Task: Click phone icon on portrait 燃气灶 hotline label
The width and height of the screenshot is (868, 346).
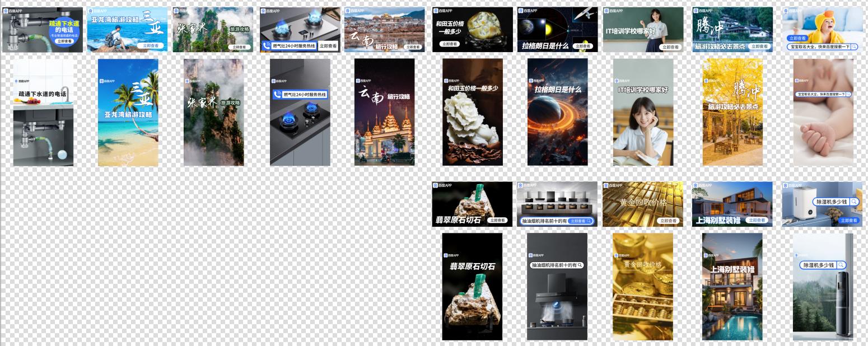Action: [x=277, y=95]
